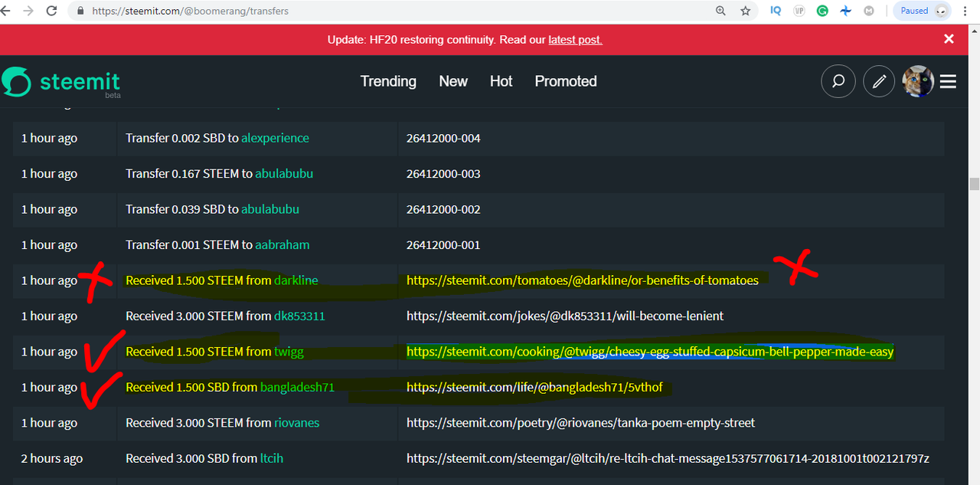This screenshot has height=485, width=980.
Task: Click the browser forward arrow
Action: coord(29,11)
